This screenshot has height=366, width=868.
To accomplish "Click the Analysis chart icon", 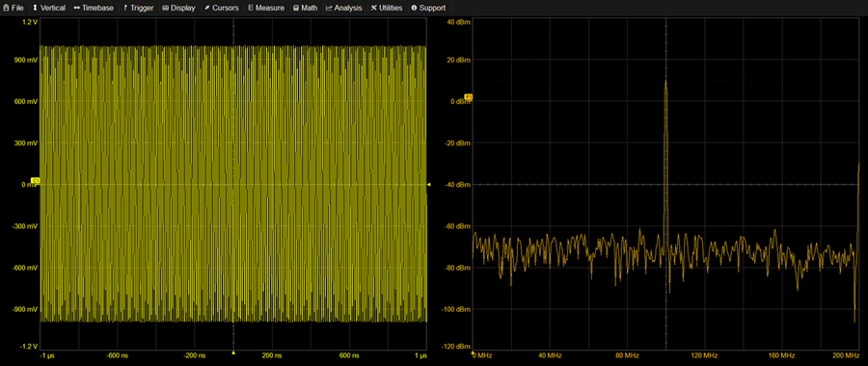I will 329,8.
